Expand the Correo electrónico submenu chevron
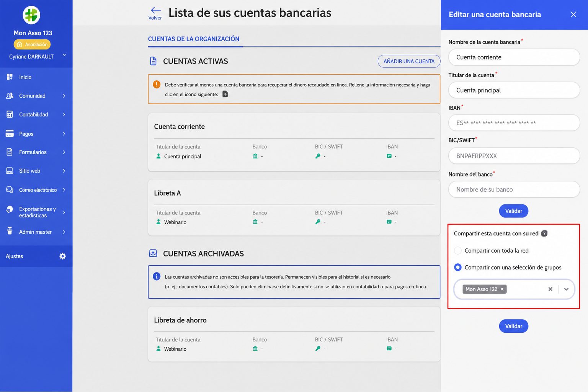Screen dimensions: 588x392 pos(64,189)
